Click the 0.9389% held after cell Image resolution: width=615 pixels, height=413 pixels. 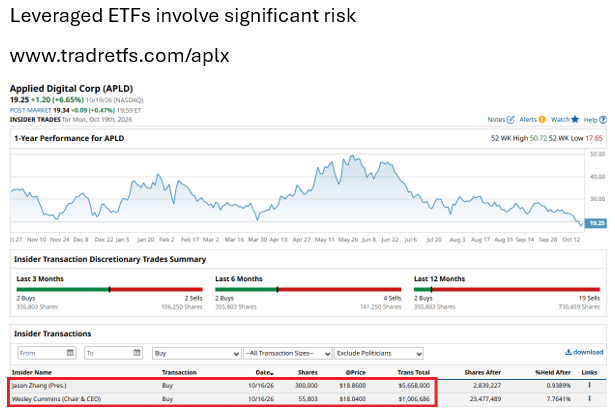pyautogui.click(x=558, y=386)
